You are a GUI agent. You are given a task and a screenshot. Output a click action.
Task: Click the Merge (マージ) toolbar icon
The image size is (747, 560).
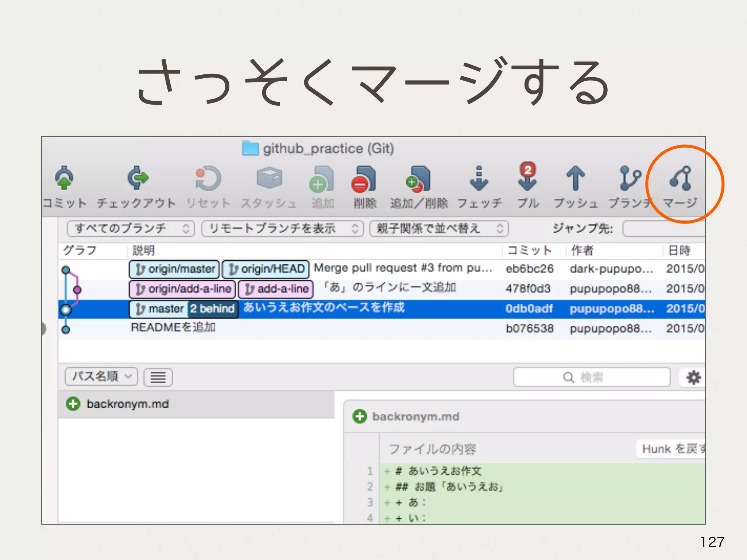(x=681, y=179)
